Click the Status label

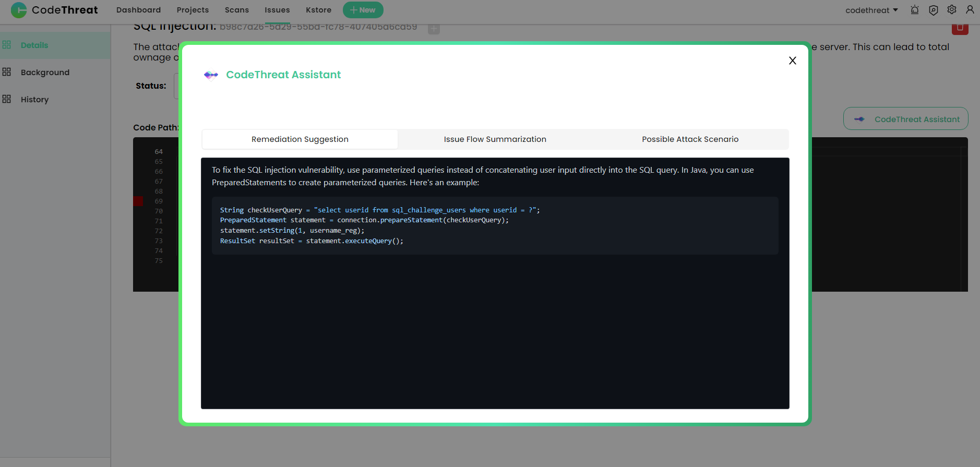pyautogui.click(x=151, y=86)
